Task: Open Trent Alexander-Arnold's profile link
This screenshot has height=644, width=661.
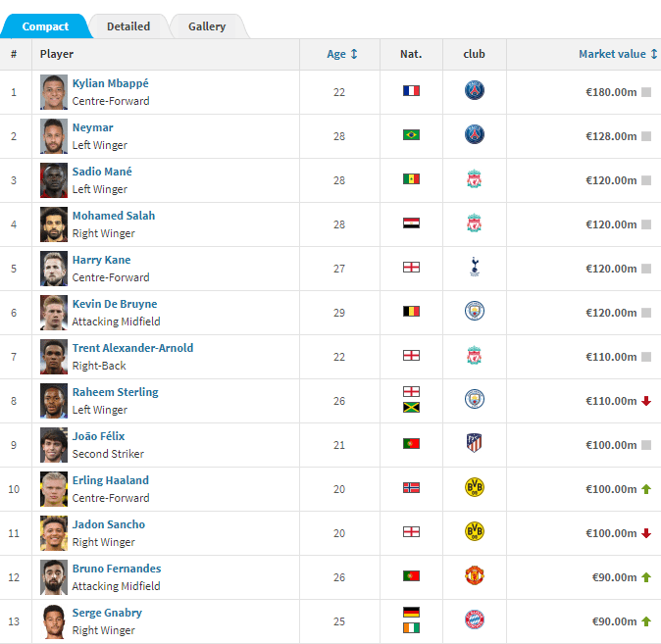Action: tap(132, 348)
